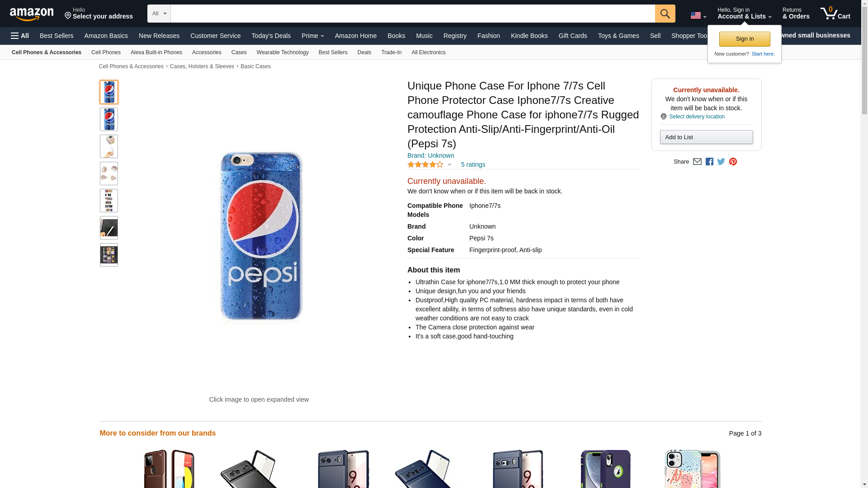Share product on Facebook icon
This screenshot has height=488, width=868.
click(709, 162)
